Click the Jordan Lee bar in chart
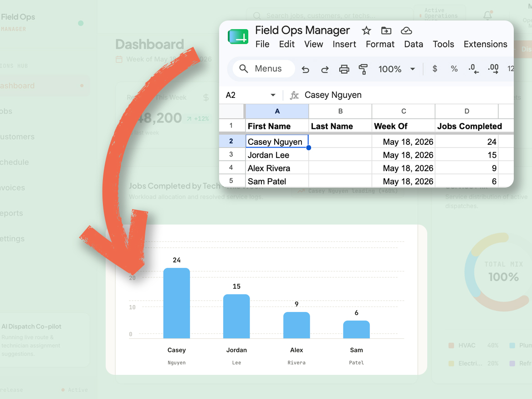 click(x=236, y=316)
